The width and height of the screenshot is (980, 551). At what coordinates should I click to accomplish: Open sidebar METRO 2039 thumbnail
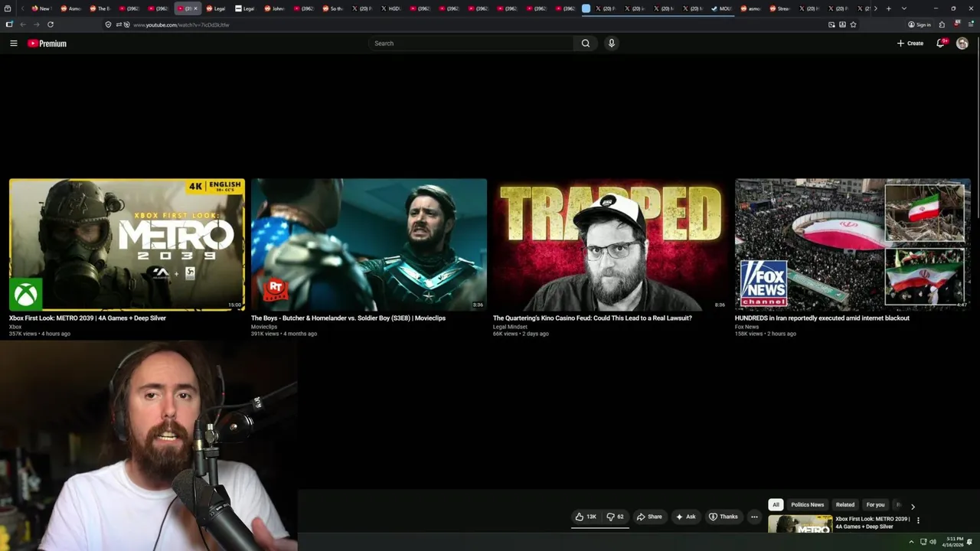[800, 524]
